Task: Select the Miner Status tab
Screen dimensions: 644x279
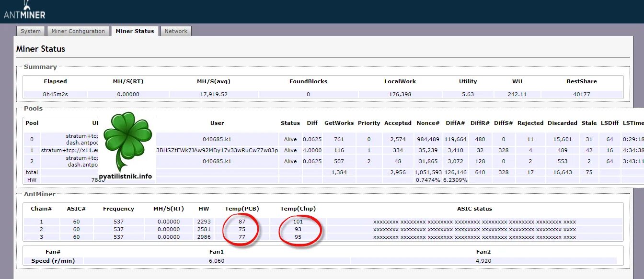Action: click(135, 31)
